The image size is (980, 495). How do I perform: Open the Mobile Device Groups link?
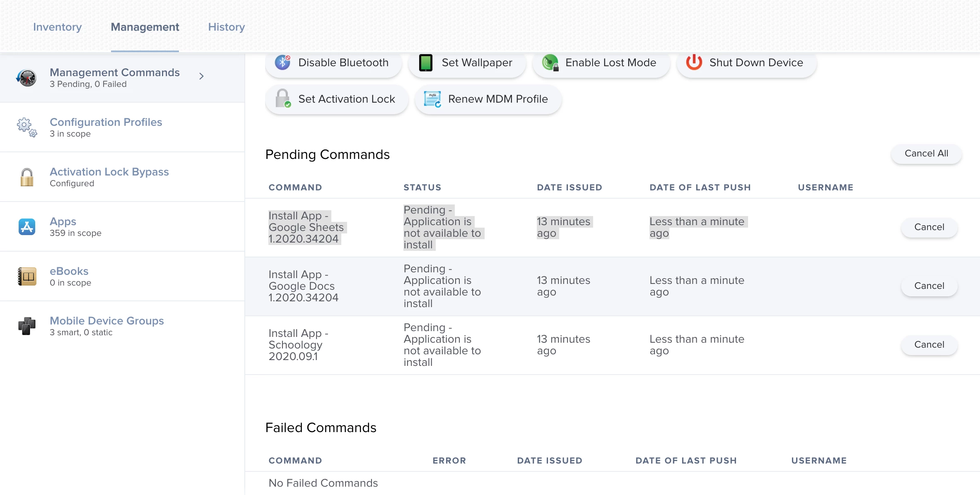(107, 321)
